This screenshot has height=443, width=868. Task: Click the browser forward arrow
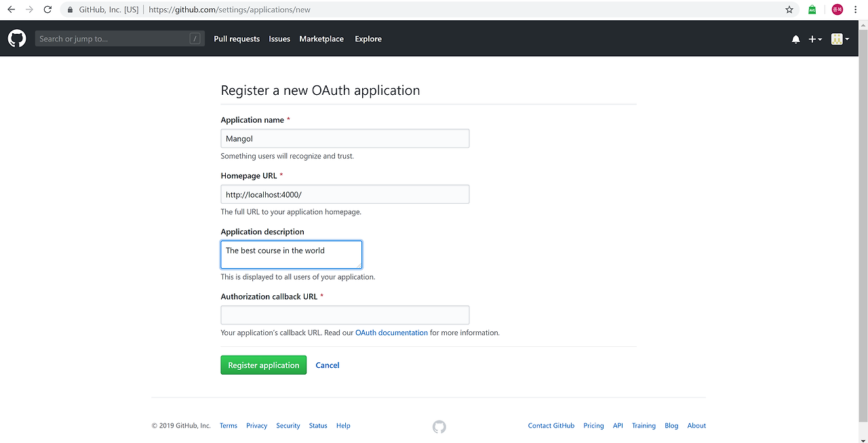pos(29,10)
